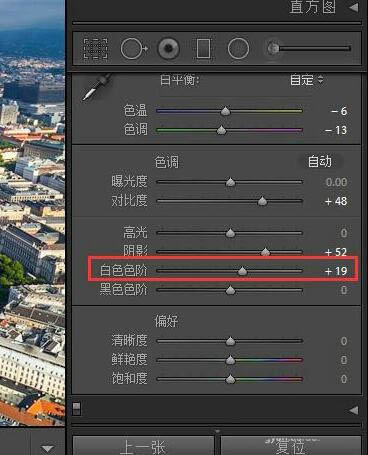Click the 黑色色阶 value field 0
This screenshot has width=368, height=455.
[x=344, y=290]
